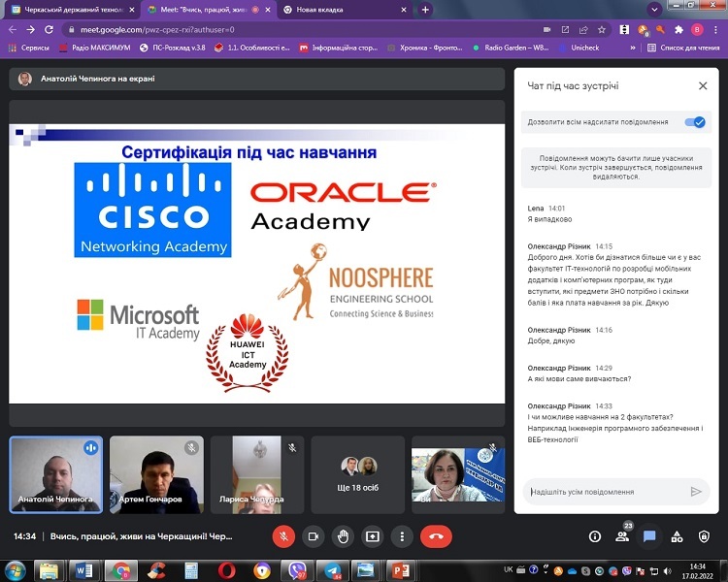Viewport: 728px width, 582px height.
Task: Click the UK language indicator in tray
Action: tap(509, 569)
